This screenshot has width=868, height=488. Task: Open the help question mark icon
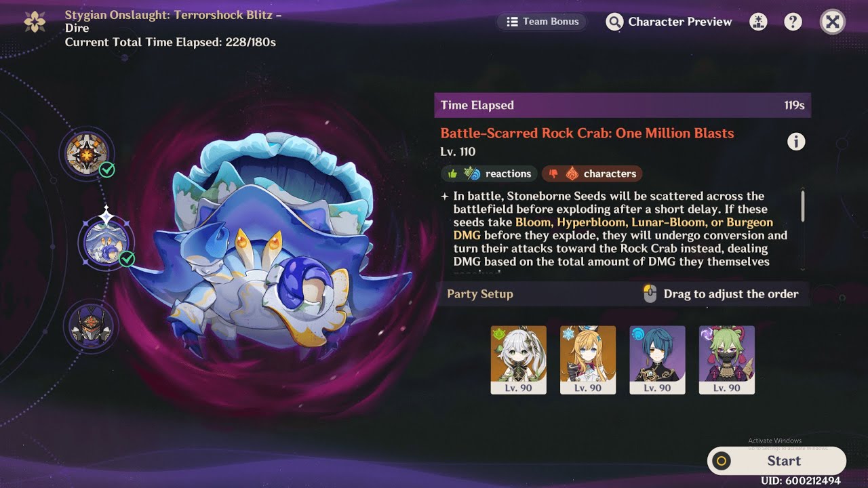pos(793,22)
